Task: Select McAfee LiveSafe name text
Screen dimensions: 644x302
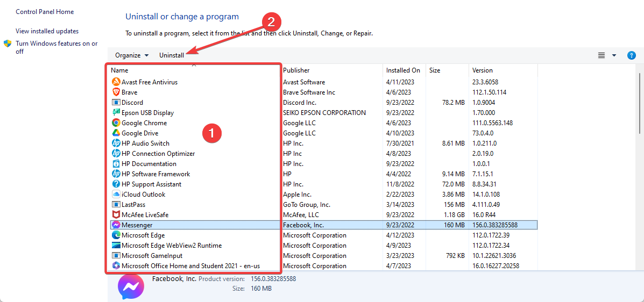Action: [x=145, y=214]
